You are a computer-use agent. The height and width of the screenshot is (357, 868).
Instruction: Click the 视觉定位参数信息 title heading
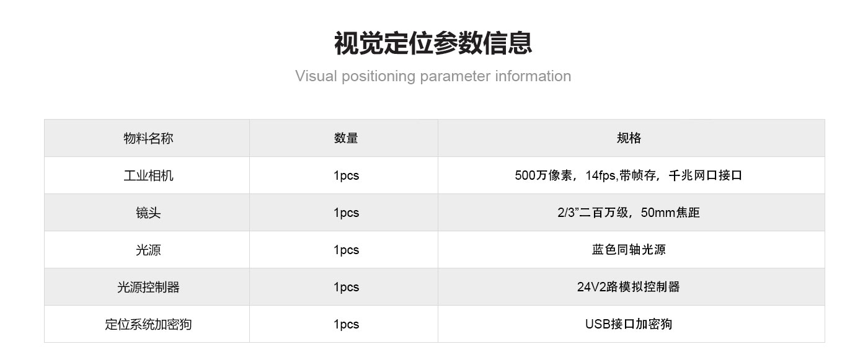pos(433,43)
